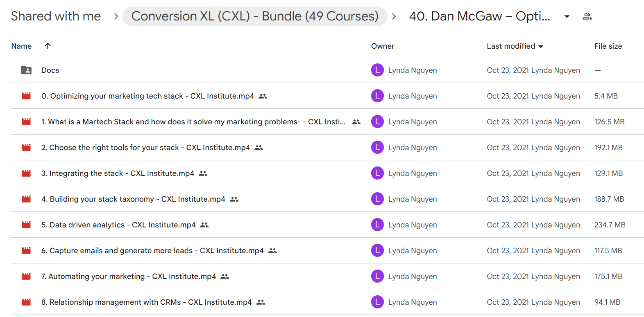Open the Docs shared folder icon
Viewport: 644px width, 317px height.
(x=26, y=70)
